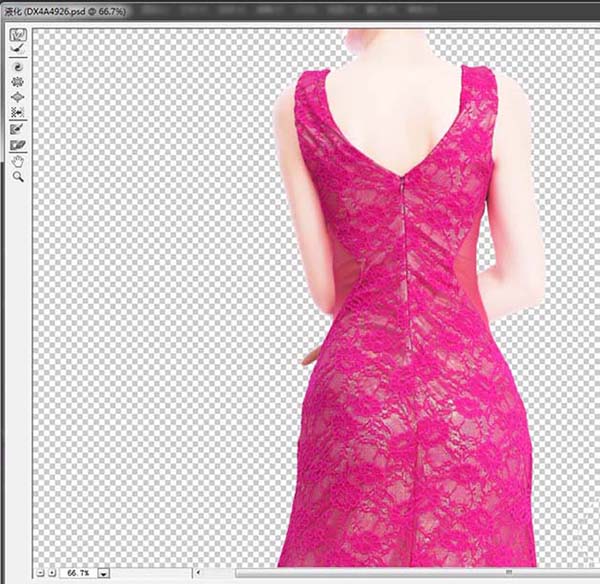Select the Push Left tool
Image resolution: width=600 pixels, height=584 pixels.
pos(17,113)
